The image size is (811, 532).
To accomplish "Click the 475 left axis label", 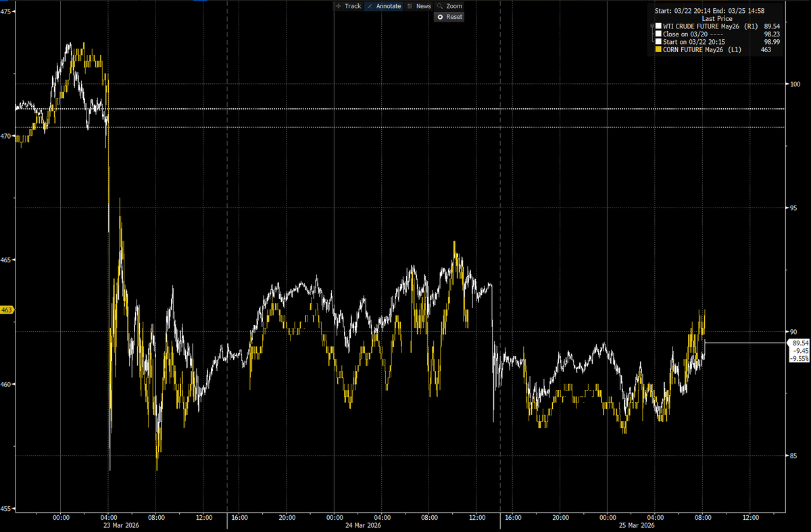I will pos(7,12).
